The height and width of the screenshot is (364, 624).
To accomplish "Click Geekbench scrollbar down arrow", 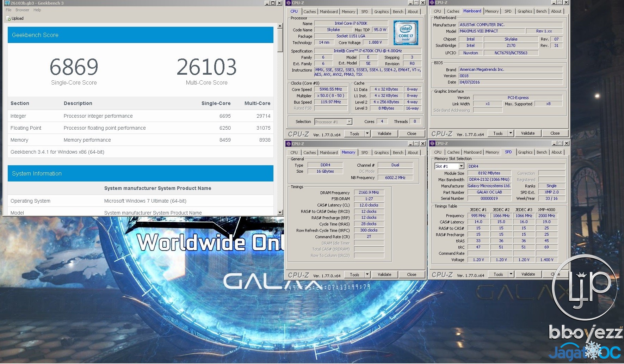I will [280, 212].
